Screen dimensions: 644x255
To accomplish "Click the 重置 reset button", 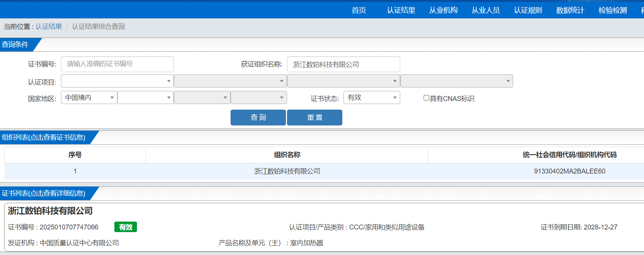I will pos(314,118).
